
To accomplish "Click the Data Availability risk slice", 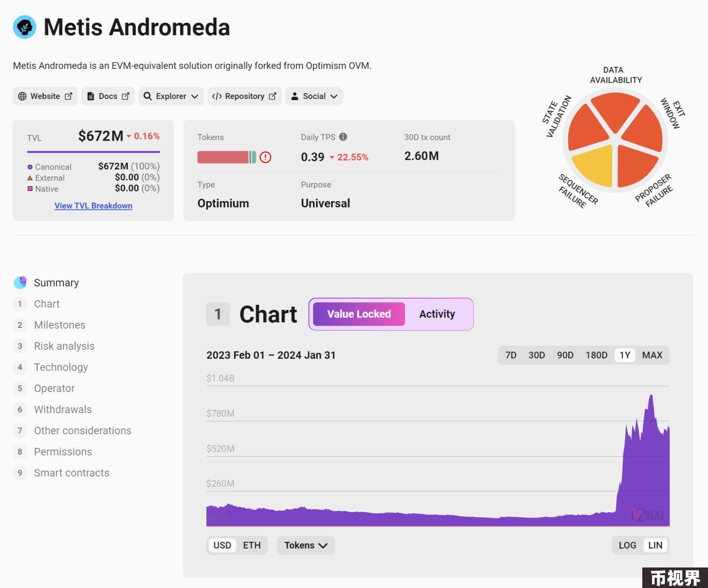I will pyautogui.click(x=615, y=111).
